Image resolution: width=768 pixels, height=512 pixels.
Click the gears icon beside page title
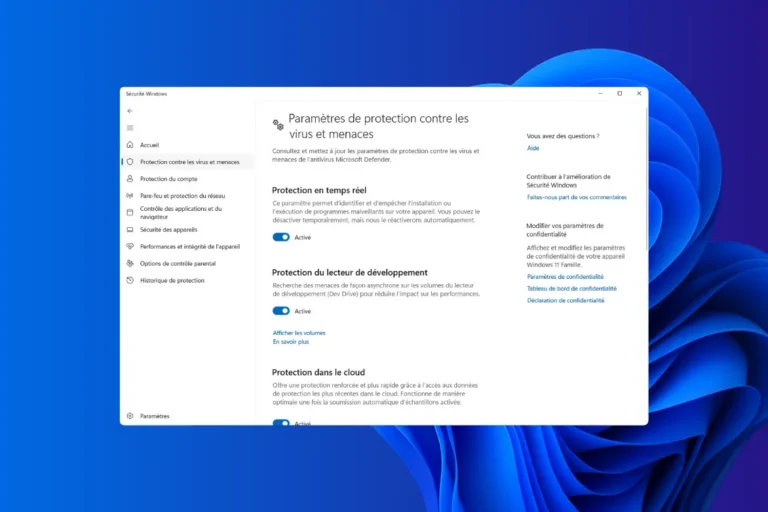tap(278, 125)
